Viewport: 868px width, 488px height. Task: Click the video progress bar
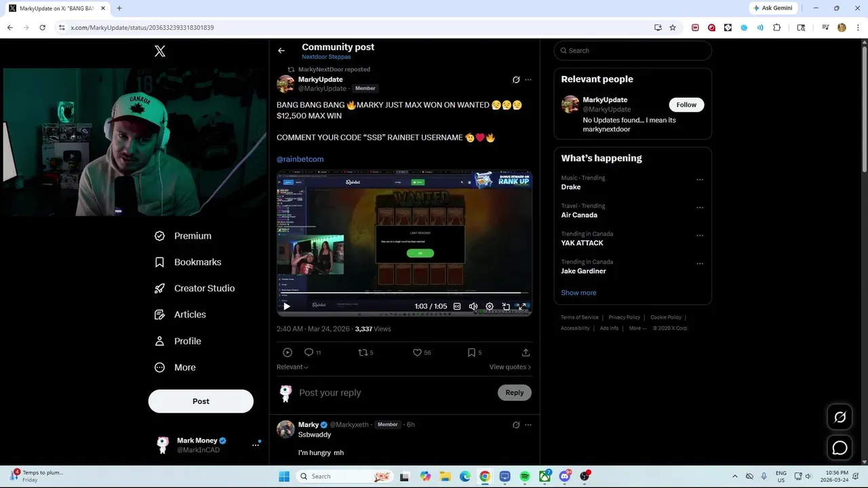pyautogui.click(x=404, y=293)
